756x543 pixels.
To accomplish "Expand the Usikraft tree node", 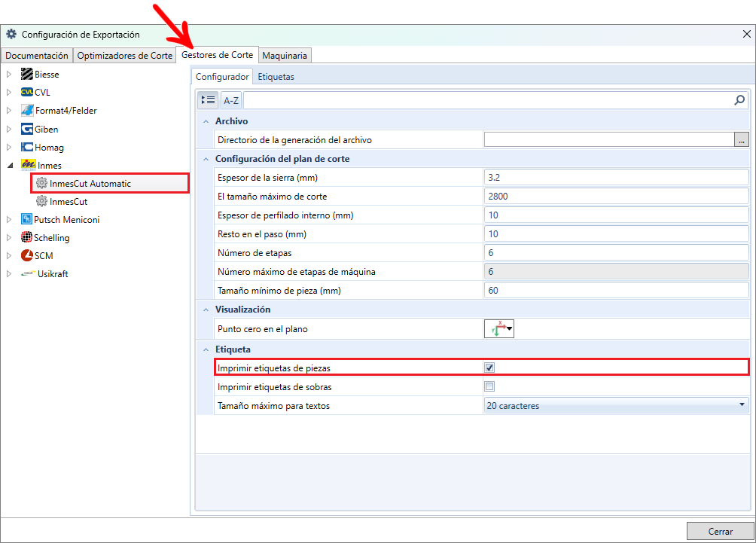I will (x=9, y=273).
